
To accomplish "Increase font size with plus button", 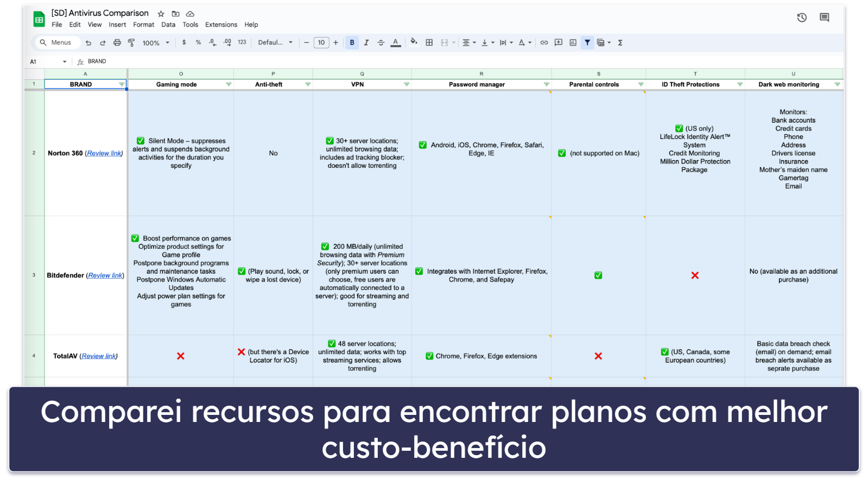I will point(335,42).
